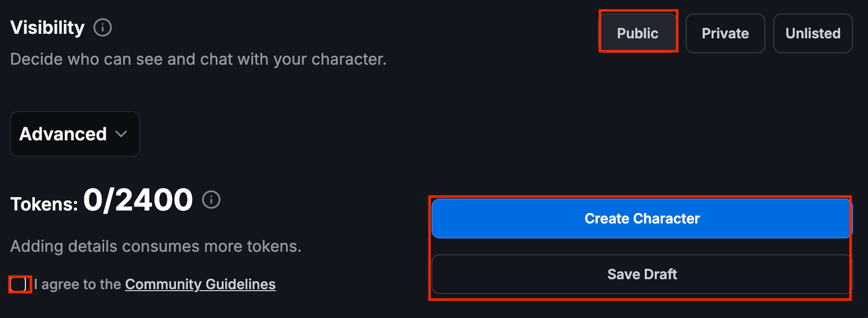Viewport: 868px width, 318px height.
Task: Click the 0/2400 token counter
Action: 138,200
